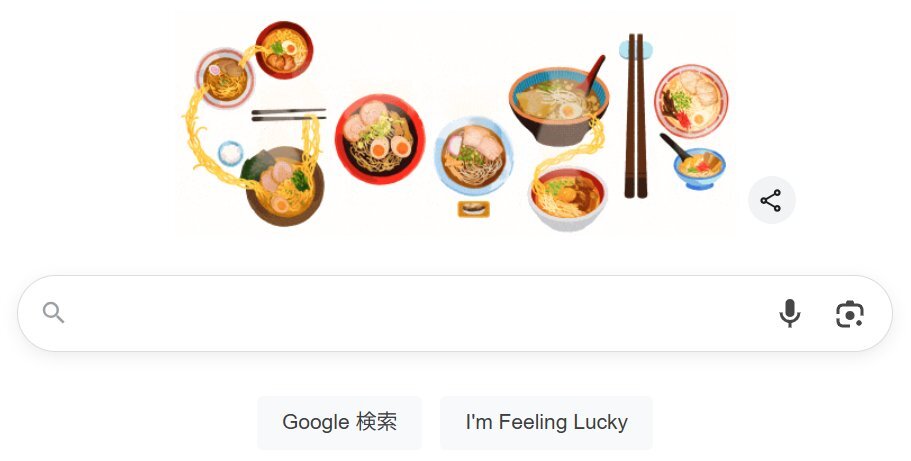
Task: Click the white bowl with curry ramen
Action: click(568, 198)
